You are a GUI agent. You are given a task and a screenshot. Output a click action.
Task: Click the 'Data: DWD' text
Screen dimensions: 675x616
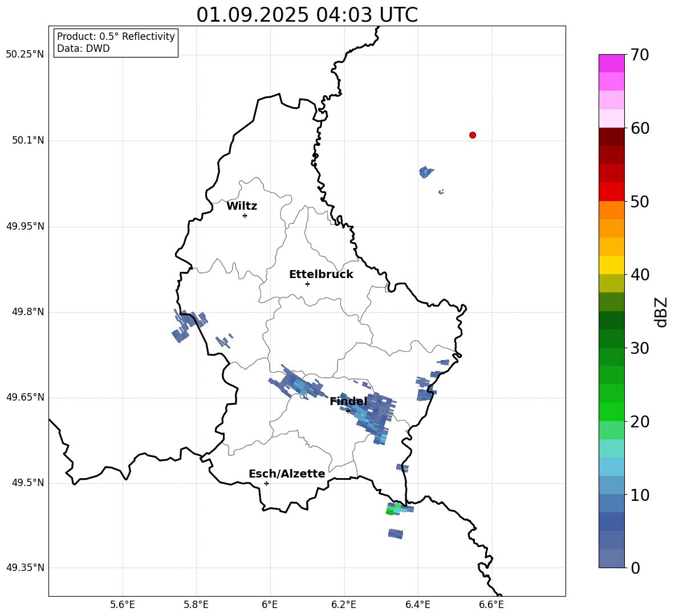click(83, 48)
